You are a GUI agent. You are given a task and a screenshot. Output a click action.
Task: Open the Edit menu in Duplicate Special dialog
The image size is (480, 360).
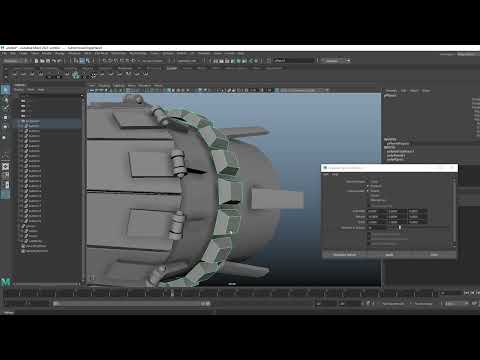[x=326, y=174]
